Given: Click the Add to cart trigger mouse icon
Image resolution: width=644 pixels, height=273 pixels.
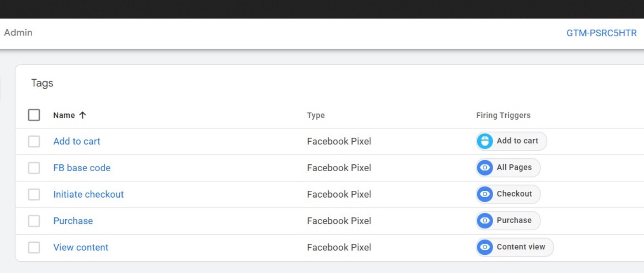Looking at the screenshot, I should tap(485, 141).
